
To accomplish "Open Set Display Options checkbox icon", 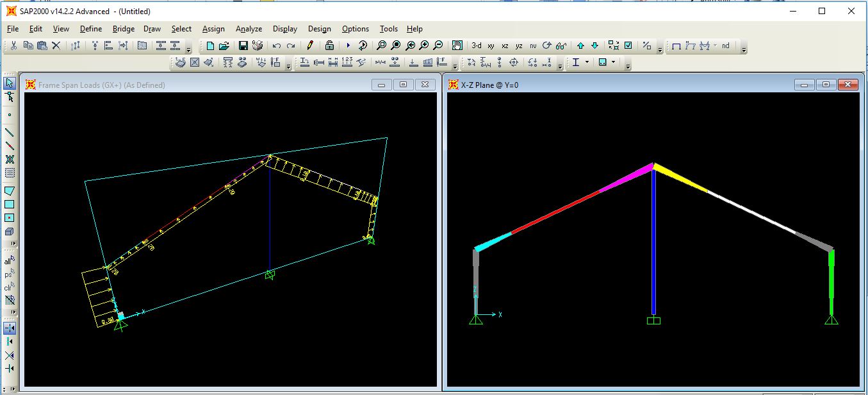I will coord(628,46).
